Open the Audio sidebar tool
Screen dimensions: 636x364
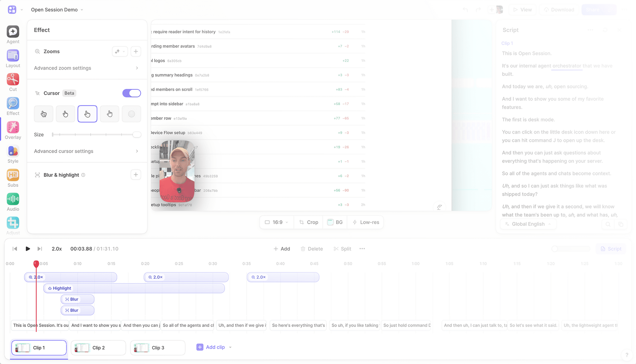(x=13, y=202)
